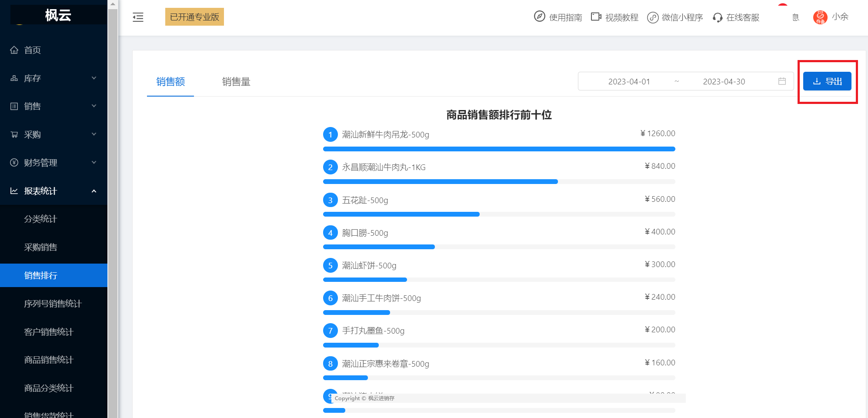
Task: Click the 已开通专业版 badge
Action: pyautogui.click(x=194, y=17)
